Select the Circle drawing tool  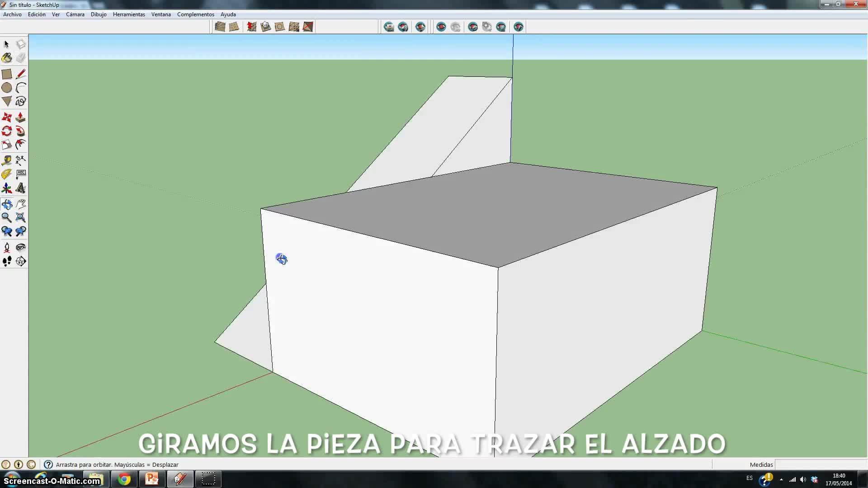tap(7, 88)
